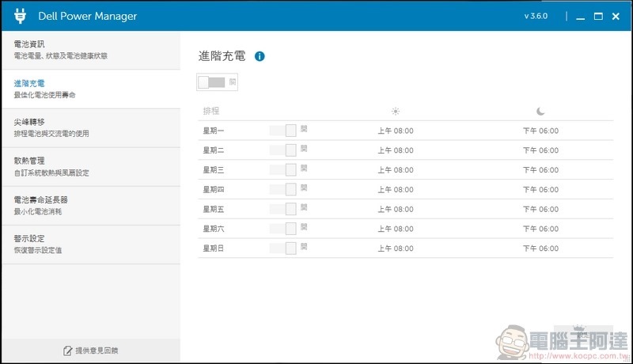The width and height of the screenshot is (633, 364).
Task: Open the 警示設定 sidebar item
Action: click(x=91, y=245)
